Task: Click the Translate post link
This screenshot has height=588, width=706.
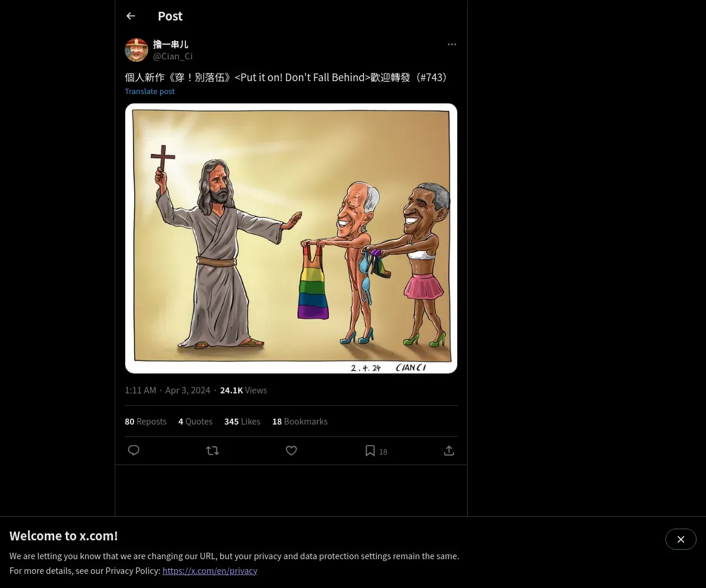Action: tap(149, 91)
